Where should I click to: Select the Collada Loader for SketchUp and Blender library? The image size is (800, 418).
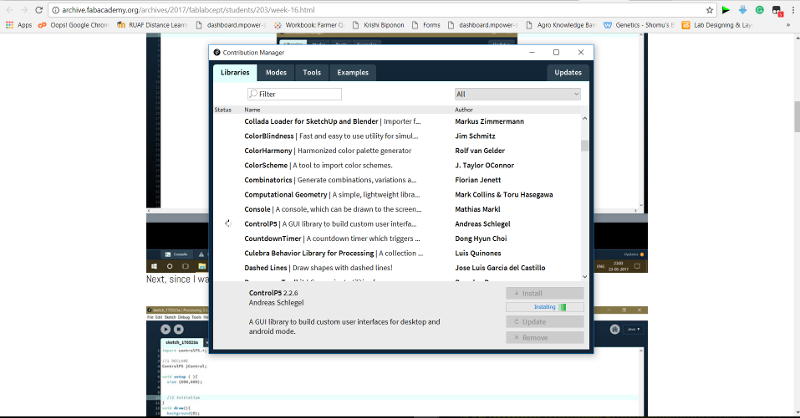click(x=397, y=121)
